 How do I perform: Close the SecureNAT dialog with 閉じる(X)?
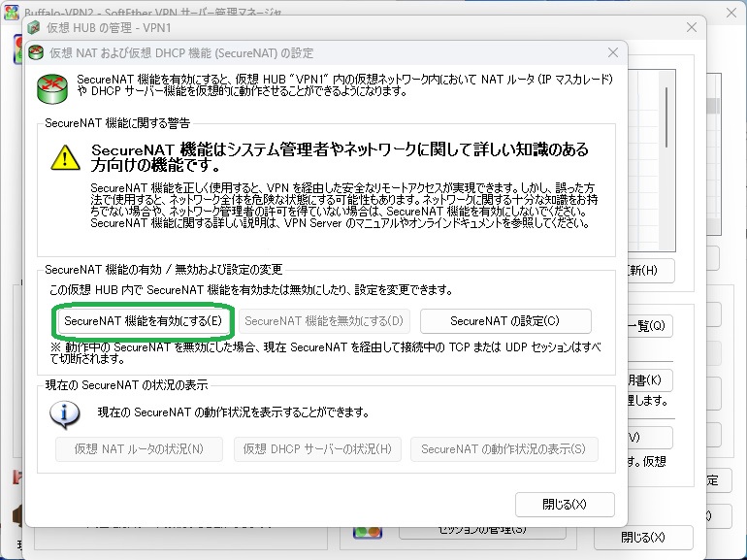[x=565, y=505]
